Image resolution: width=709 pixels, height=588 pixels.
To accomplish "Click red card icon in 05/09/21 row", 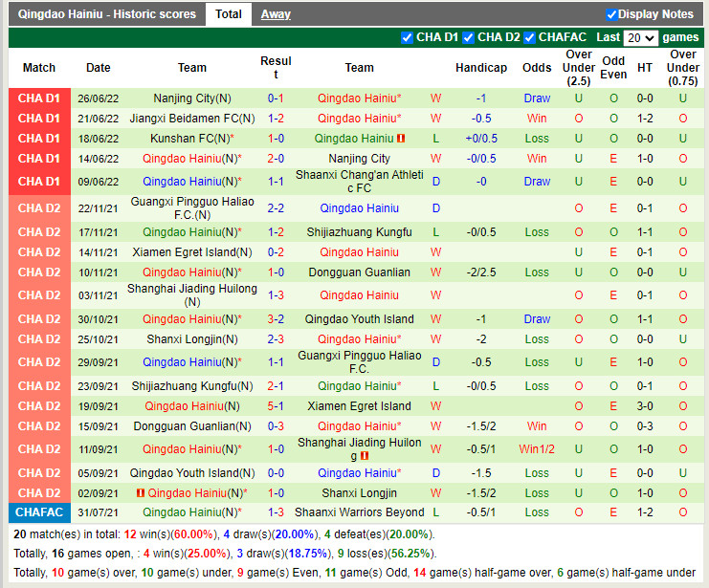I will pos(406,473).
